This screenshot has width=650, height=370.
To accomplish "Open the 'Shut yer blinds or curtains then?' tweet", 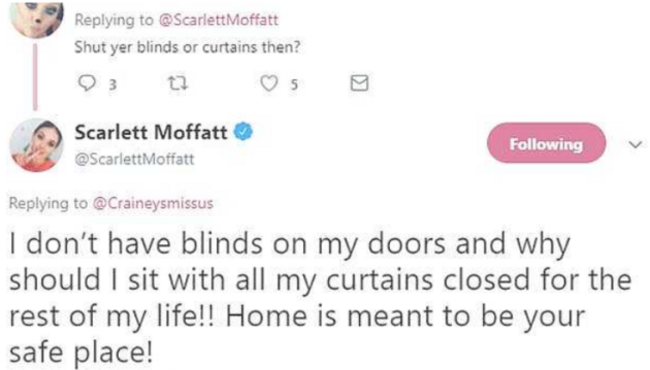I will 187,48.
